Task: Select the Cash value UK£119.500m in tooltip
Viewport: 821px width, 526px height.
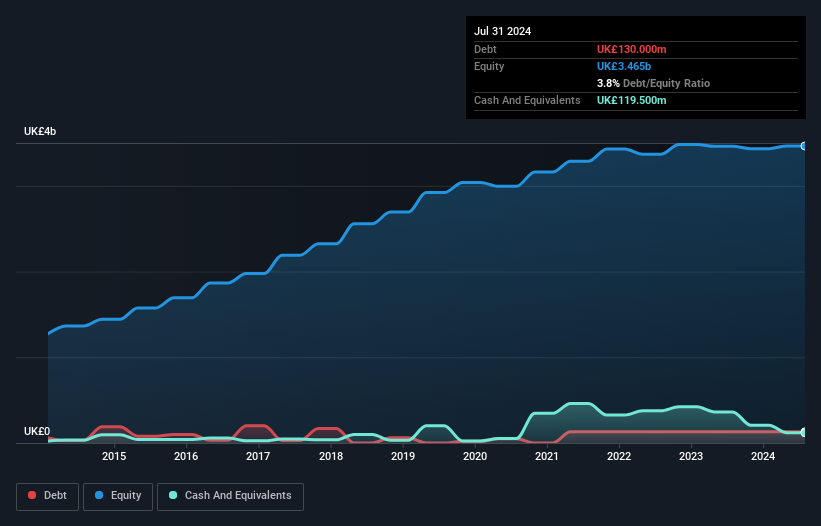Action: [632, 100]
